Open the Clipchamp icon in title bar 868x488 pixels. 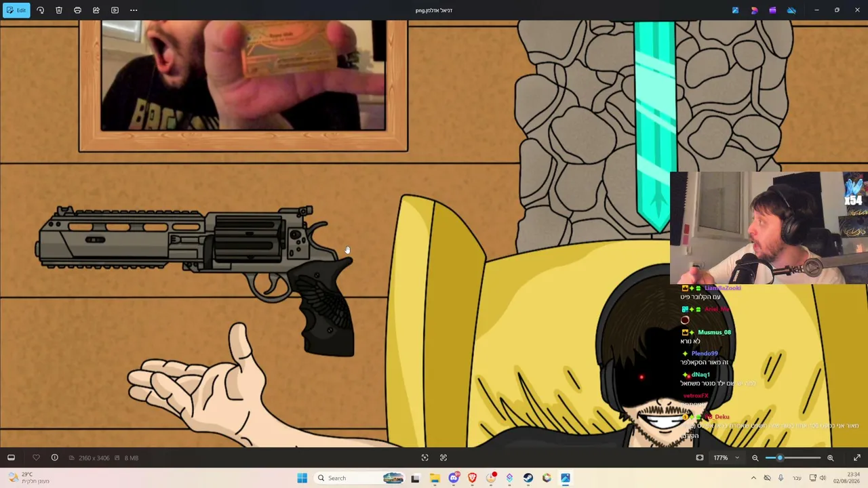pyautogui.click(x=772, y=10)
